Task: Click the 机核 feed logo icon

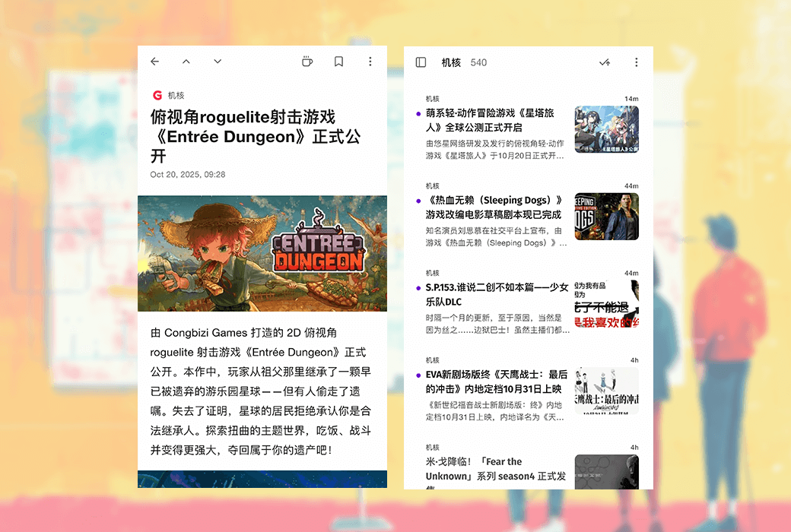Action: [x=157, y=95]
